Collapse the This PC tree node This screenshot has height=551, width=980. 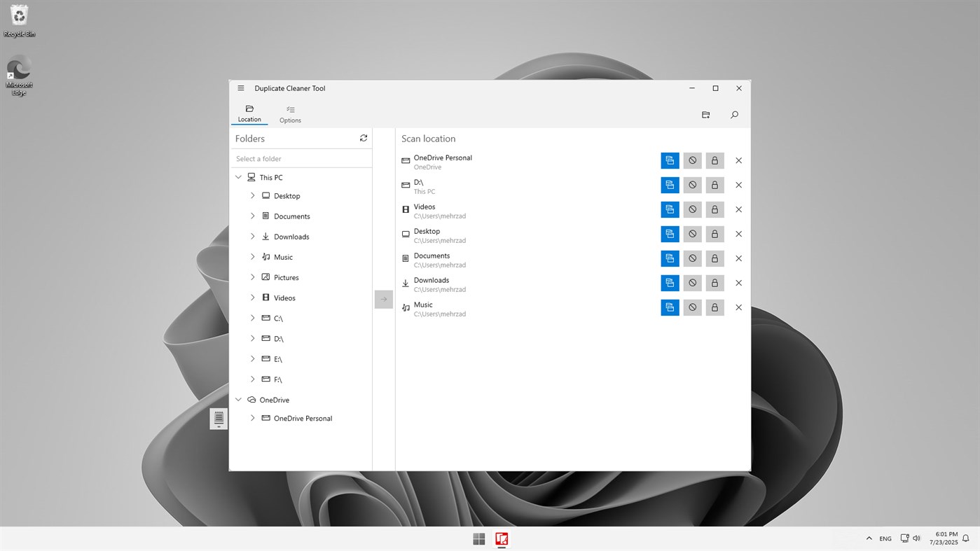238,176
